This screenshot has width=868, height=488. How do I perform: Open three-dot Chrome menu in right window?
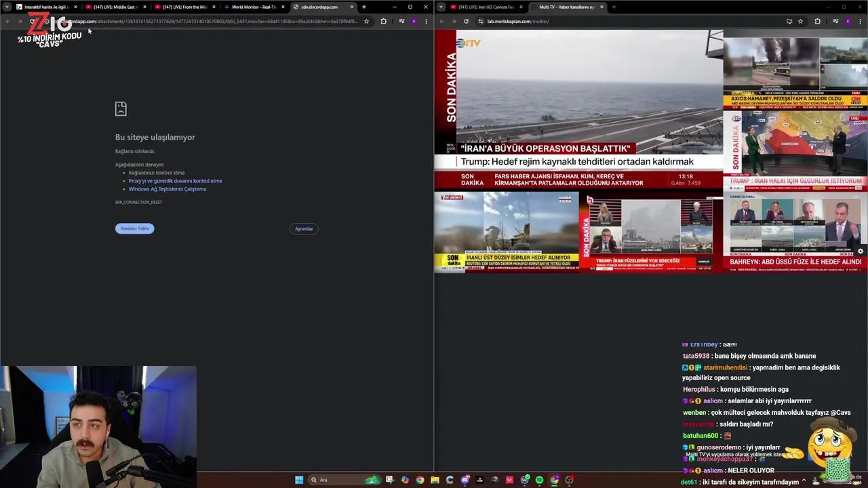(x=860, y=21)
